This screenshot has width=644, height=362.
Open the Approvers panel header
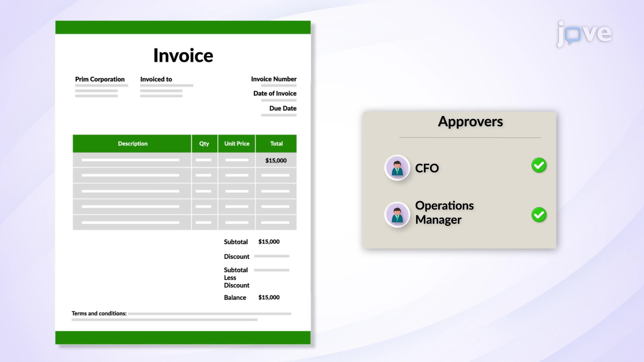[x=470, y=122]
